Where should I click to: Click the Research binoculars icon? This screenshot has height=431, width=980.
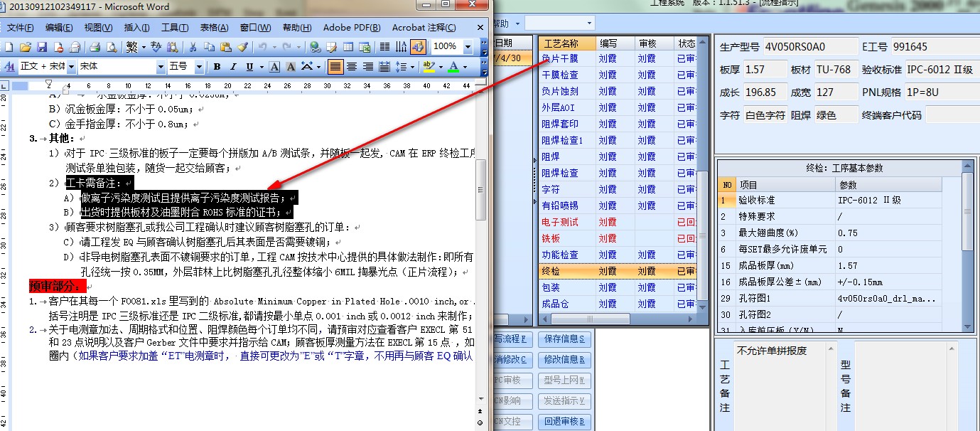point(172,47)
